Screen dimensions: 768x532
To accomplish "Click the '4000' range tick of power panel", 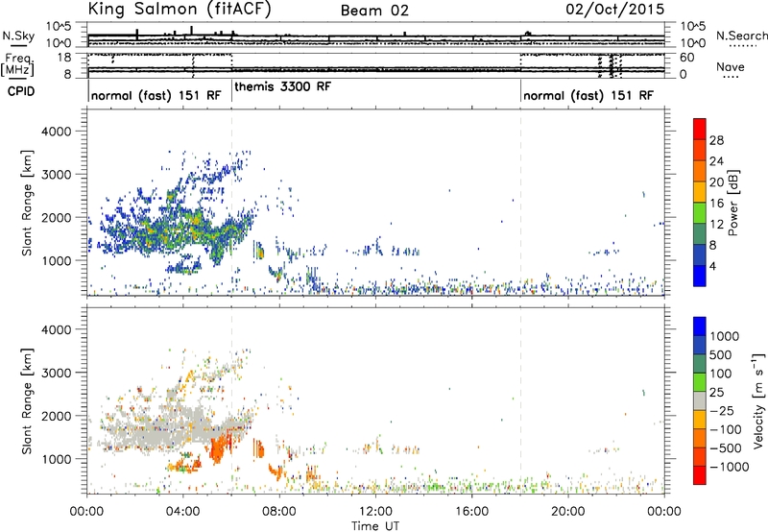I will (x=57, y=132).
